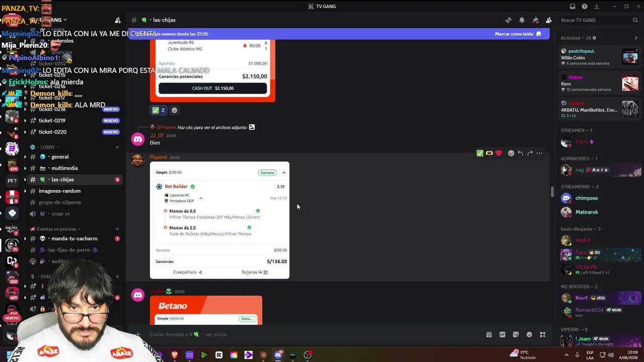
Task: Open the grupo-de-cliperos channel
Action: click(x=74, y=203)
